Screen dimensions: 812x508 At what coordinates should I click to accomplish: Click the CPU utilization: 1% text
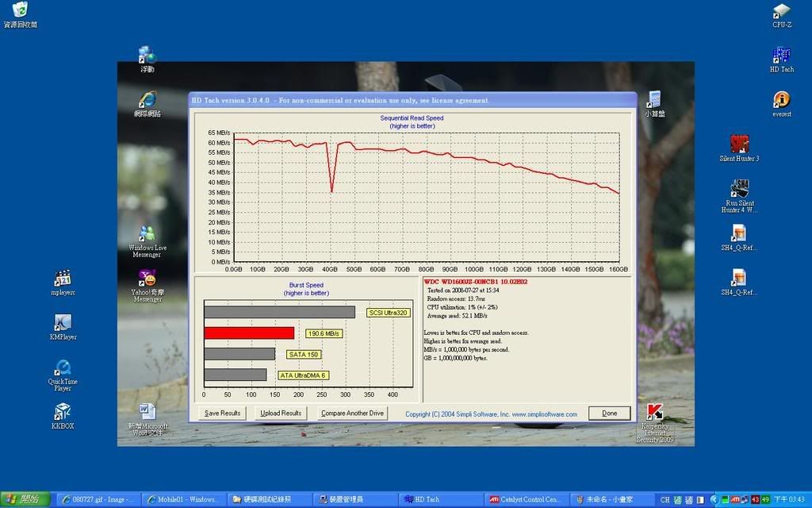point(462,307)
